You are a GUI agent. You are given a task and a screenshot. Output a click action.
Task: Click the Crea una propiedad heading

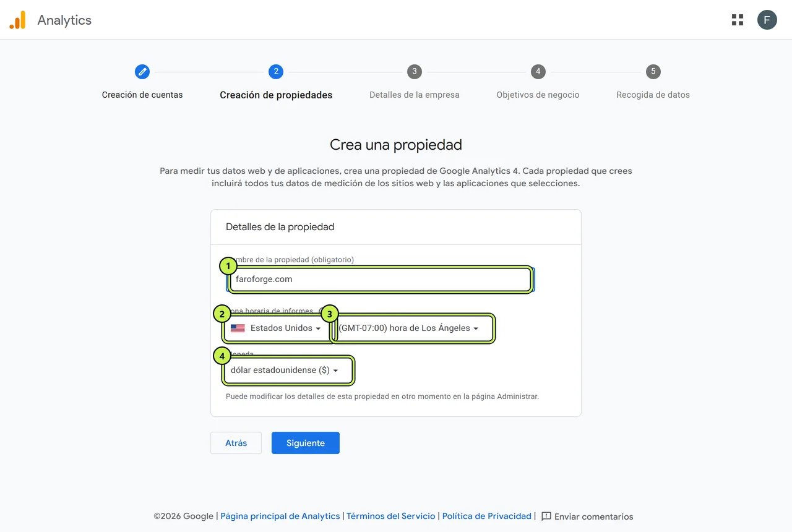(x=396, y=145)
